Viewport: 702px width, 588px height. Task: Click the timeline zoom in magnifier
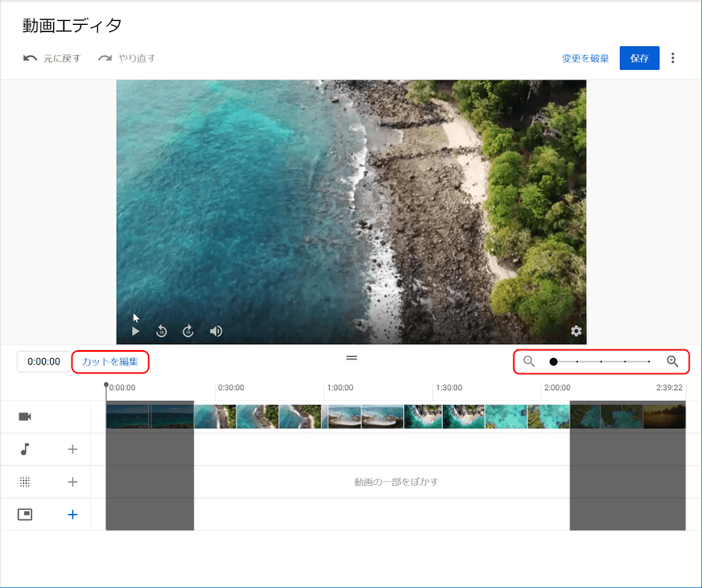pos(672,361)
